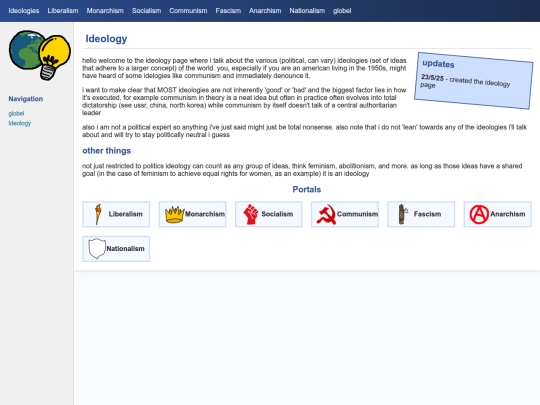540x405 pixels.
Task: Follow the globel link in sidebar Navigation
Action: (x=16, y=113)
